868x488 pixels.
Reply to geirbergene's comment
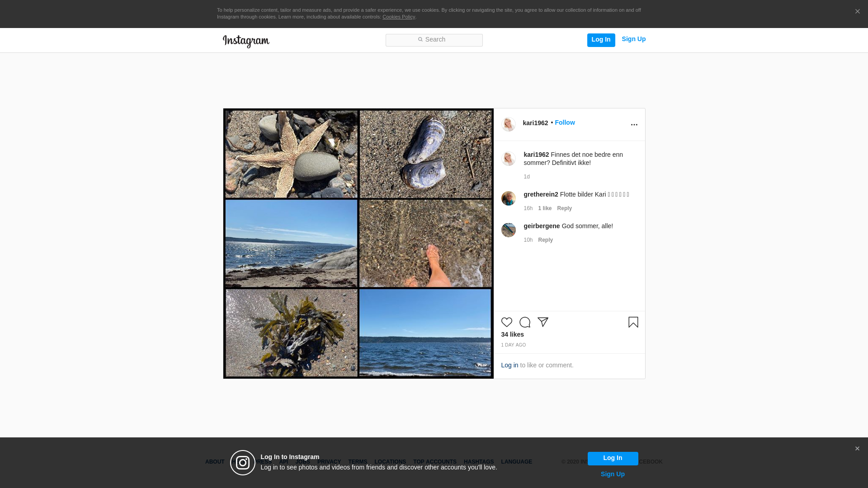[x=545, y=240]
